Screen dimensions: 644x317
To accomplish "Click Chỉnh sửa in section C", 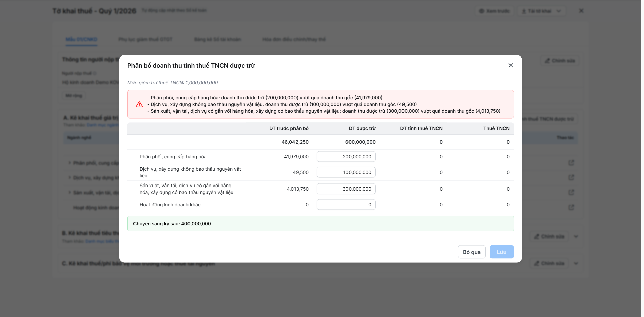I will pyautogui.click(x=549, y=263).
